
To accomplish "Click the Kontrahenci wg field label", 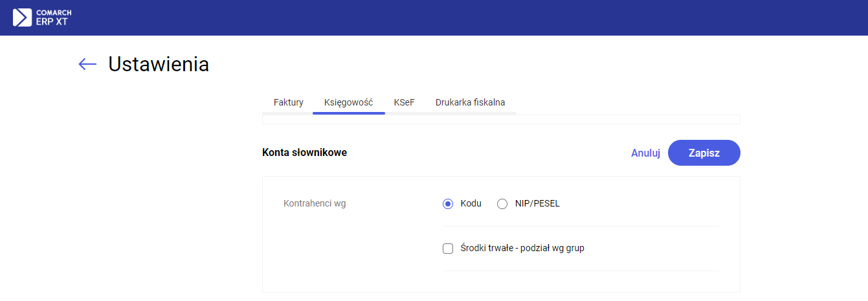I will (315, 204).
